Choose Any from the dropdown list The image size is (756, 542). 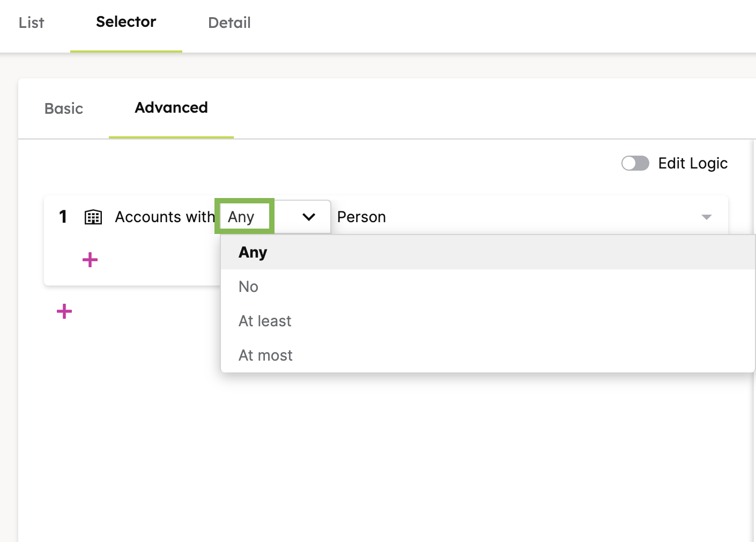[487, 252]
